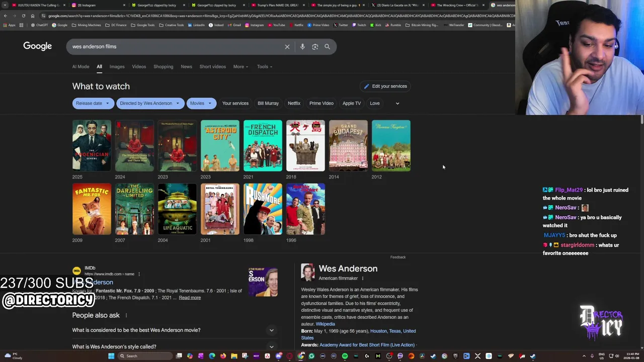Screen dimensions: 644x362
Task: Open the Windows Start menu
Action: tap(111, 356)
